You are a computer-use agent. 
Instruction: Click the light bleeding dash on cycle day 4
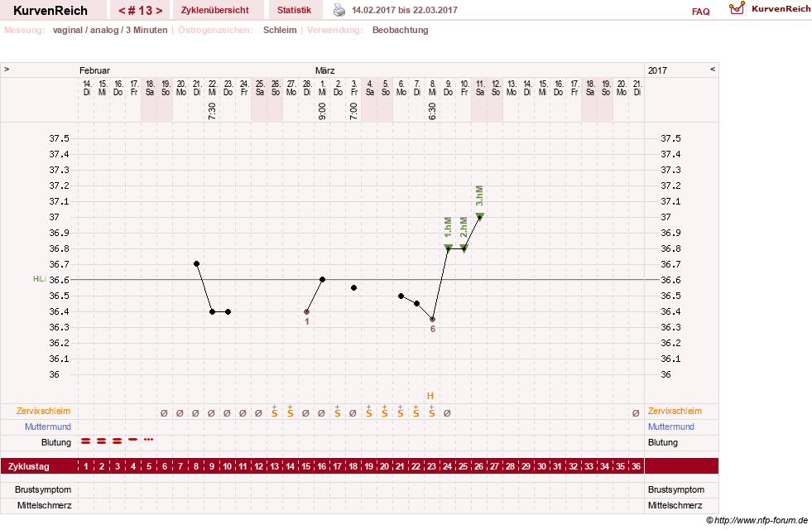coord(133,440)
